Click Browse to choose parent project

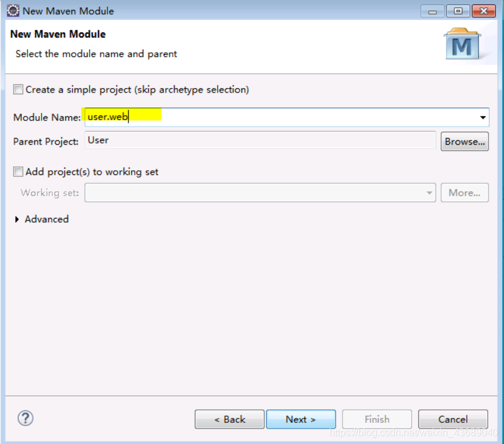pyautogui.click(x=464, y=142)
